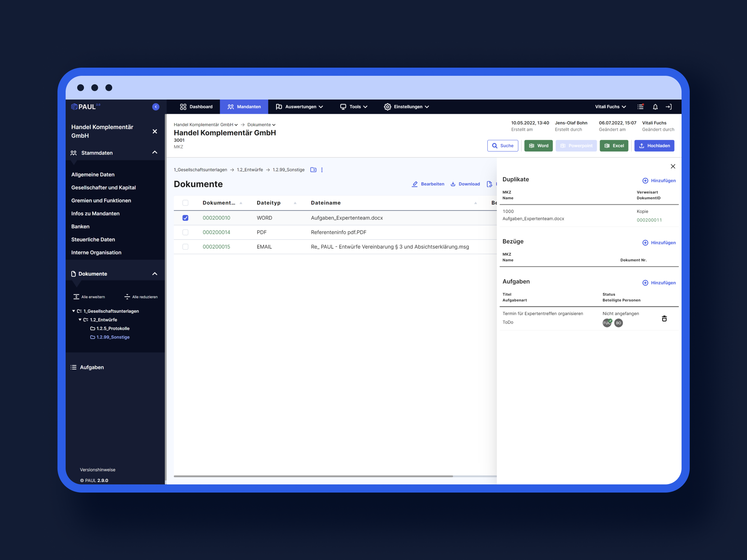
Task: Switch to the Dashboard tab
Action: [196, 107]
